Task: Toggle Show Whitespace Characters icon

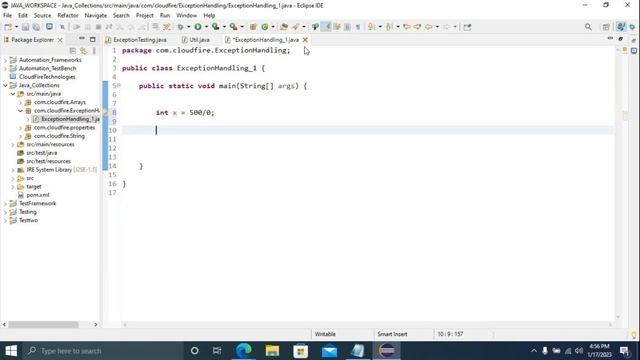Action: (x=358, y=27)
